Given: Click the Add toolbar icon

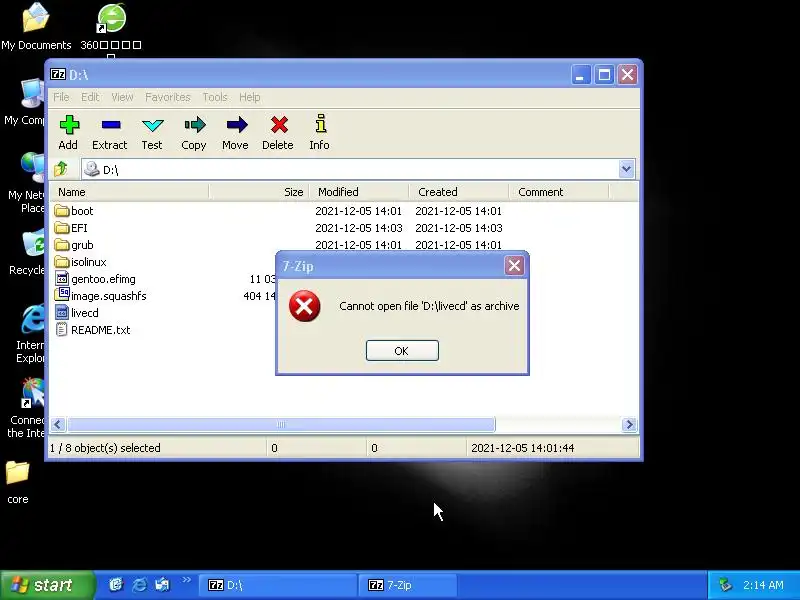Looking at the screenshot, I should (x=69, y=125).
